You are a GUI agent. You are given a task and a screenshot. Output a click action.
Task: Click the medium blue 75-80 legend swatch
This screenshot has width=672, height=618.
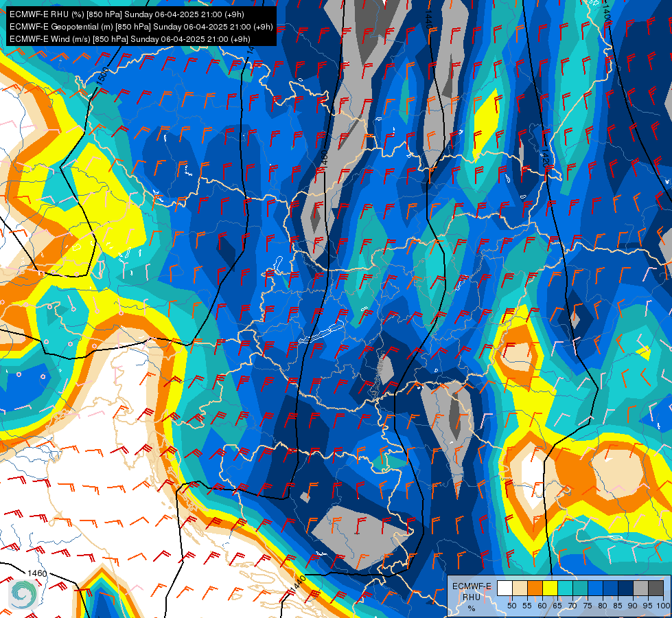point(595,588)
